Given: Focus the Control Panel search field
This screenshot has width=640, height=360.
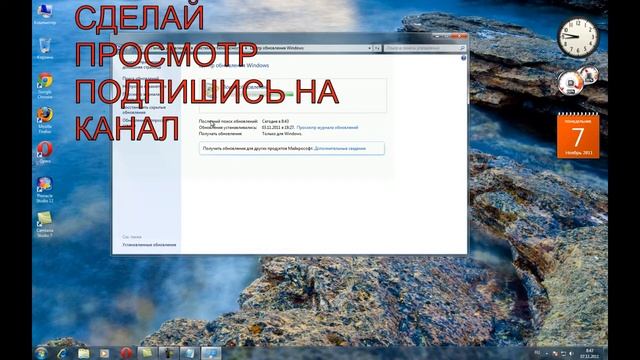Looking at the screenshot, I should coord(424,48).
